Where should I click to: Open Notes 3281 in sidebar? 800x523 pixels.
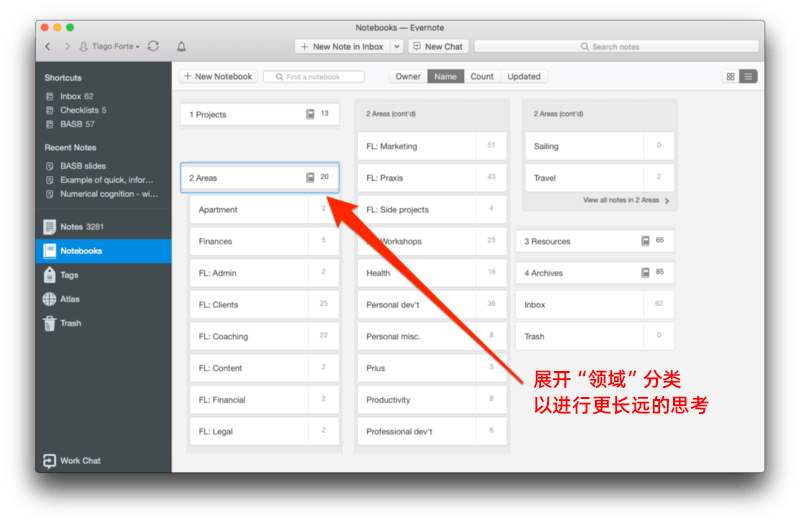point(104,227)
